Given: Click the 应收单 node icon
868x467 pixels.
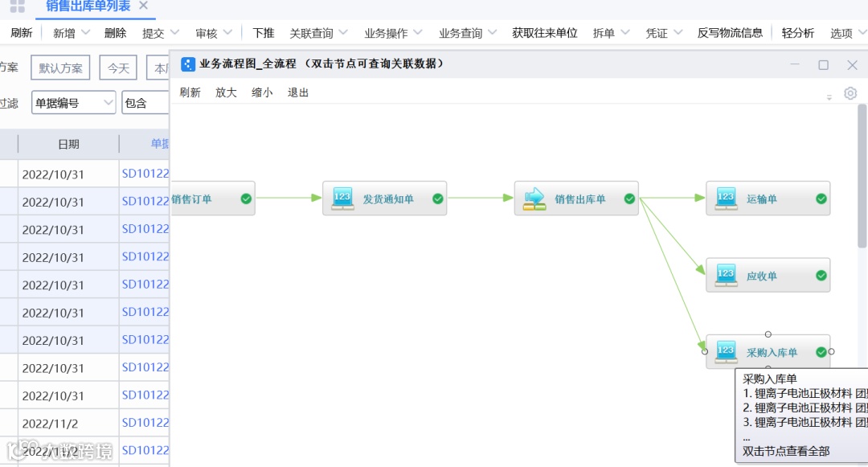Looking at the screenshot, I should pos(726,275).
